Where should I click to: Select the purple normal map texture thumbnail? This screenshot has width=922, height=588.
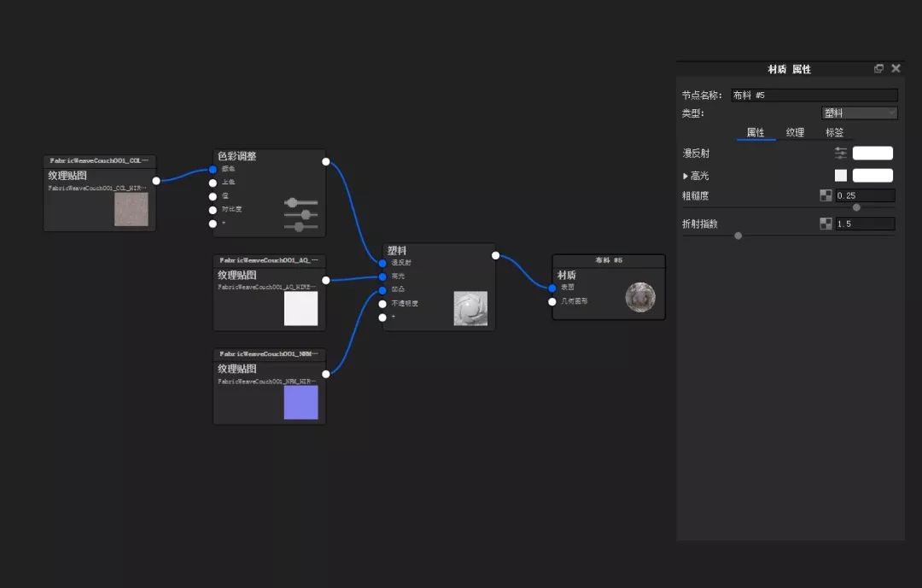(x=301, y=403)
